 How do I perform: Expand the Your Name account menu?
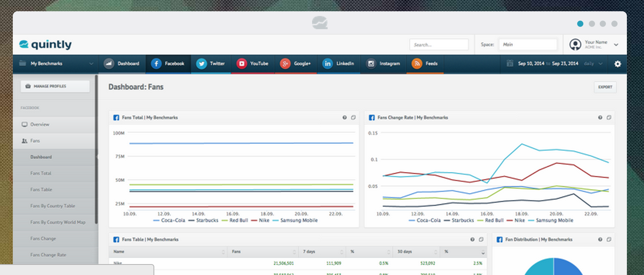(616, 45)
